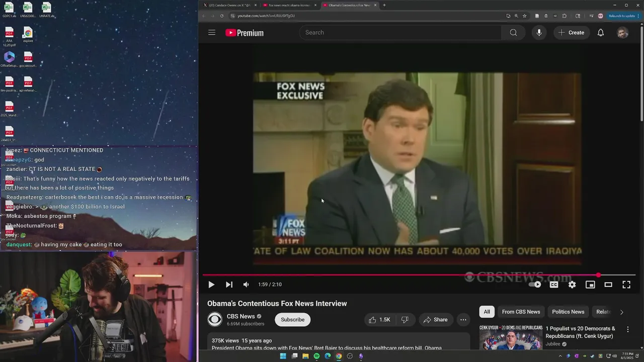Seek by clicking the red progress bar
Screen dimensions: 644x362
tap(400, 275)
